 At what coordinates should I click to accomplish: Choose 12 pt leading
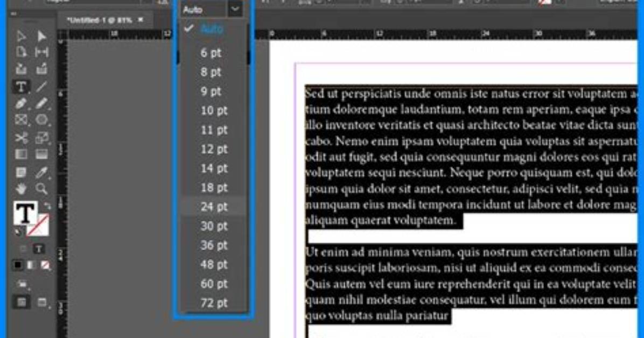[214, 149]
